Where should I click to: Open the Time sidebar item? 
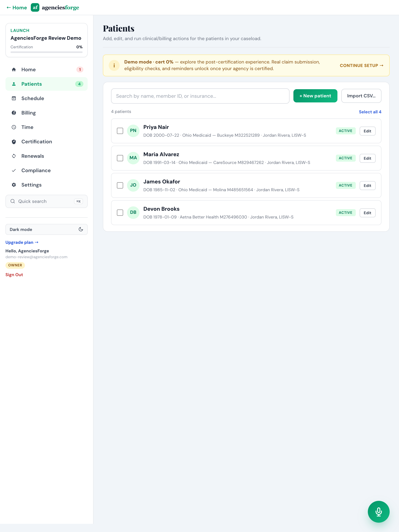[46, 127]
